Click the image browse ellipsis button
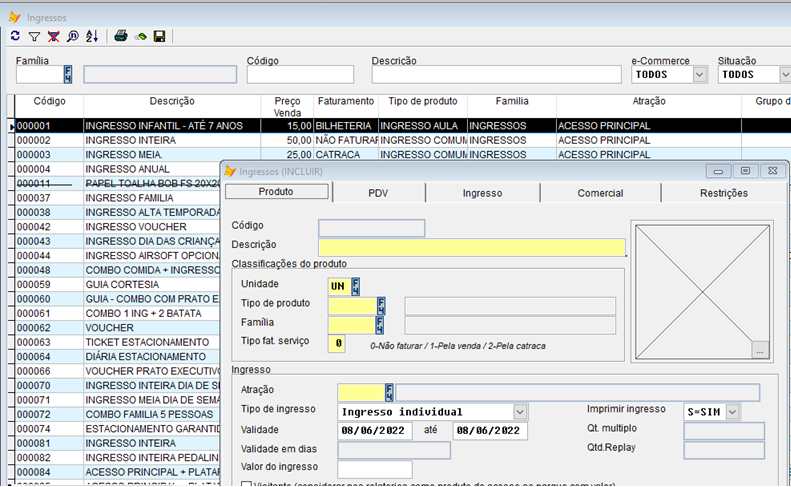This screenshot has width=791, height=487. pyautogui.click(x=760, y=351)
